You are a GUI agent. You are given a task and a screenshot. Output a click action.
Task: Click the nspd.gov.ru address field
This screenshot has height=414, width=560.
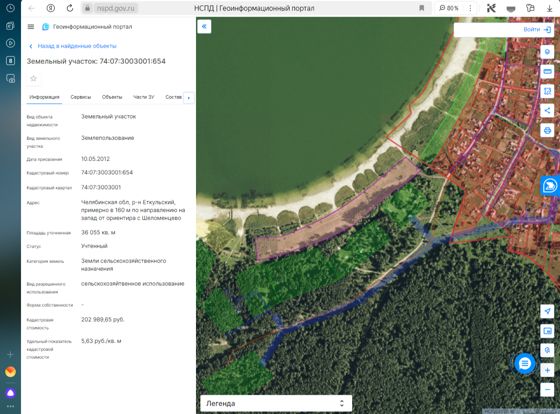[115, 8]
